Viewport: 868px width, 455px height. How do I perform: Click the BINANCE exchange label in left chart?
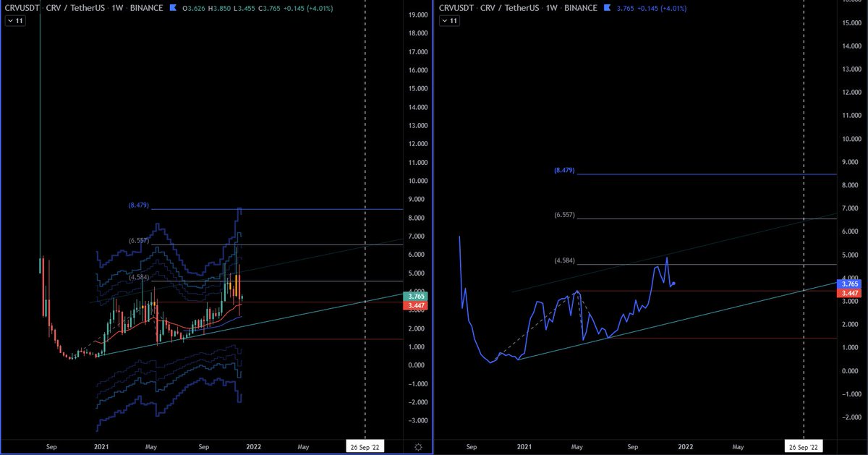(x=145, y=9)
